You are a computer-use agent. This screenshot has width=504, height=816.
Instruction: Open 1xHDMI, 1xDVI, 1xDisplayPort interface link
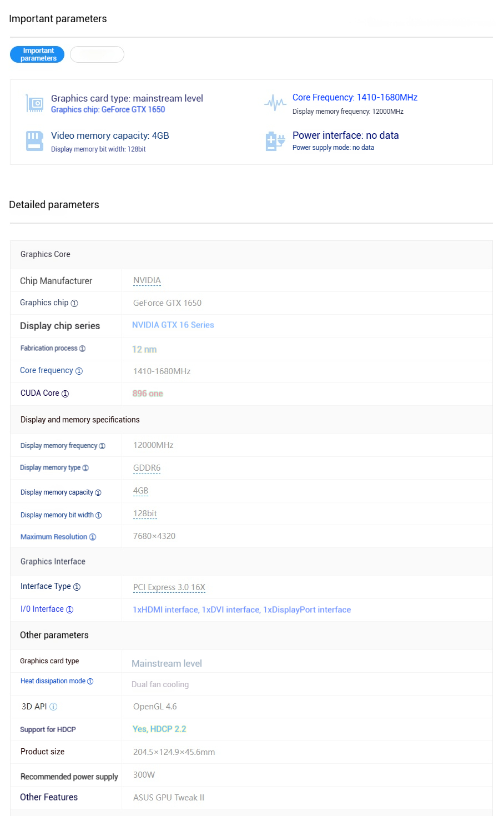click(x=242, y=610)
